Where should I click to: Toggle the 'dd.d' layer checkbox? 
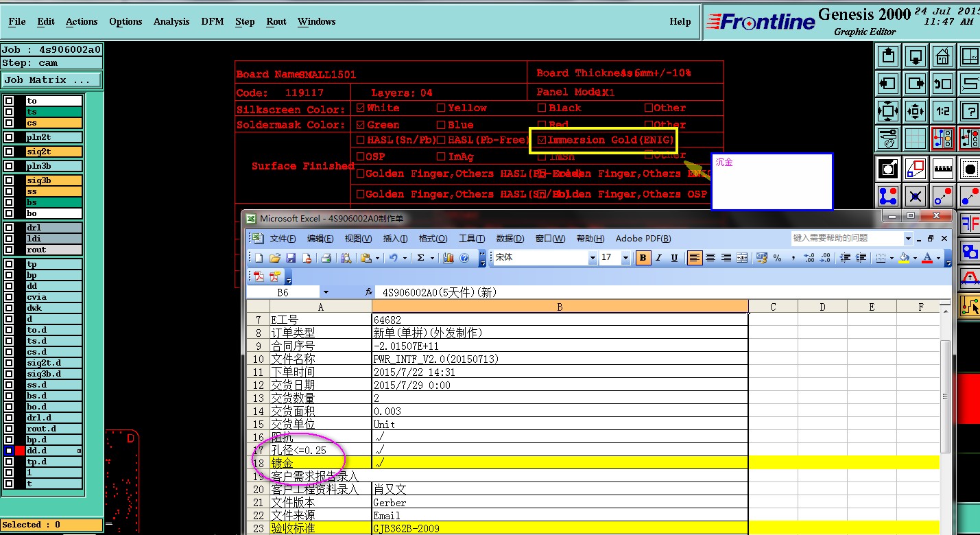(9, 451)
